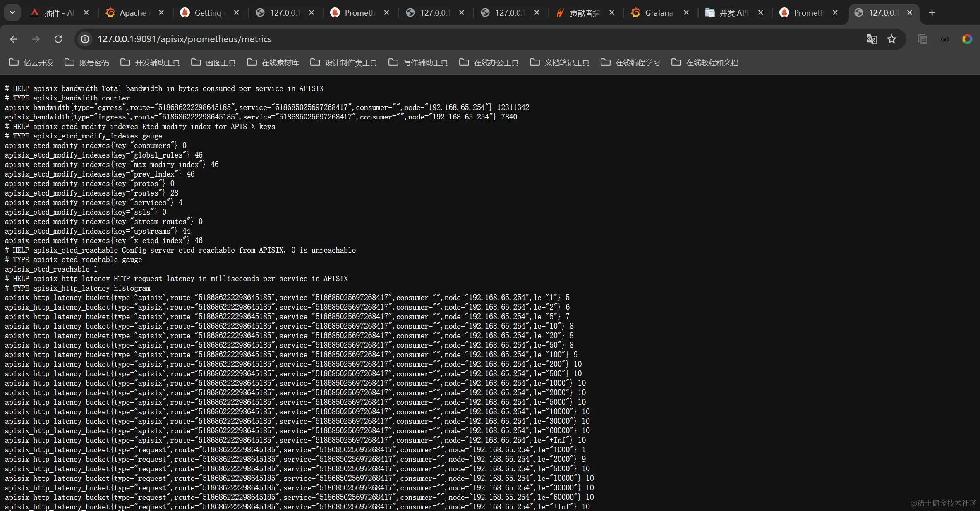This screenshot has height=511, width=980.
Task: Close the Getting started tab
Action: [x=236, y=12]
